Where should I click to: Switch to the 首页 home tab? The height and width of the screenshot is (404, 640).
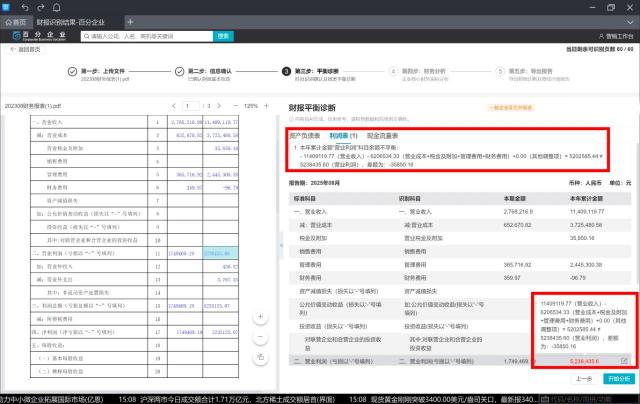coord(15,21)
